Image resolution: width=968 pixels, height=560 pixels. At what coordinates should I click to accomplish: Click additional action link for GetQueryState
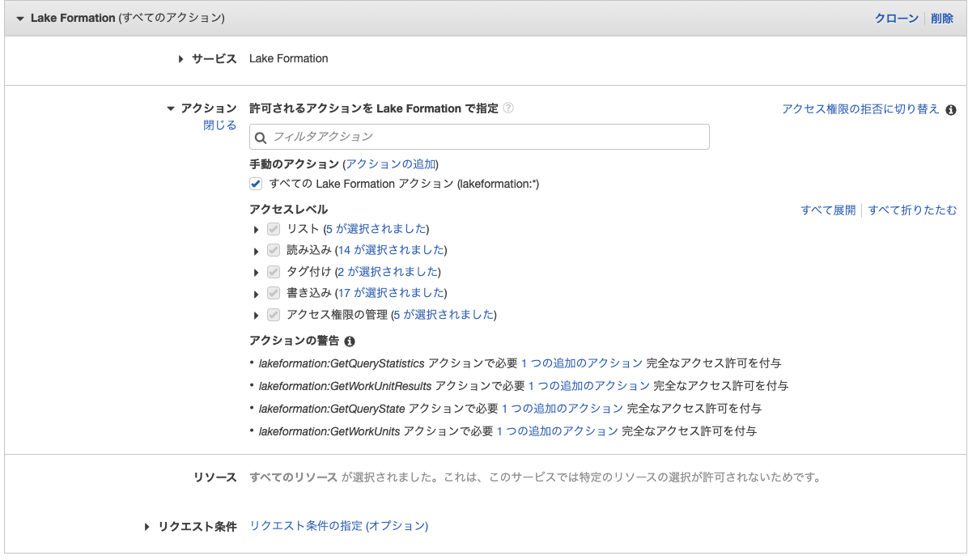[563, 409]
